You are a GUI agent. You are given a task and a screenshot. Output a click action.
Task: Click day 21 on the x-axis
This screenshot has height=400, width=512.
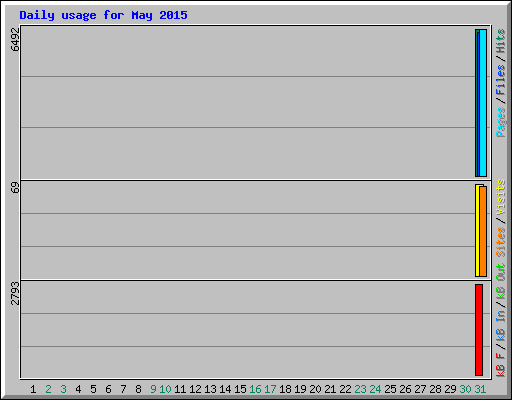pos(330,389)
